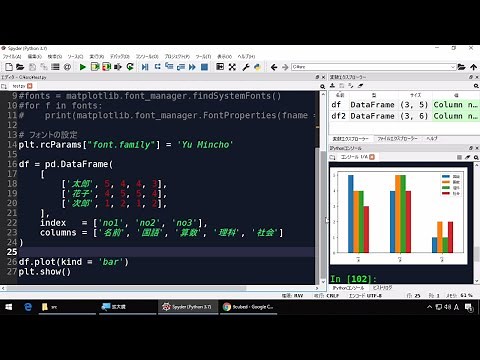Click the bar chart output in console
This screenshot has width=480, height=360.
[398, 216]
